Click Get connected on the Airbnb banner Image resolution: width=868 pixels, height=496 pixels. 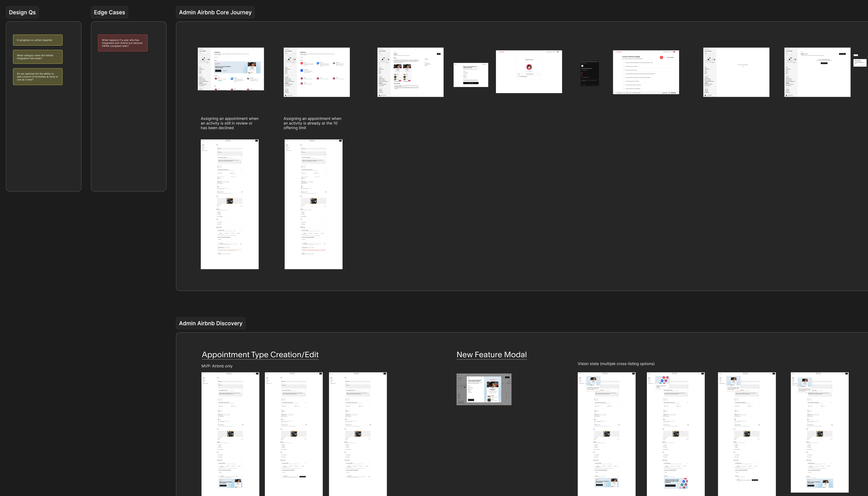[218, 71]
